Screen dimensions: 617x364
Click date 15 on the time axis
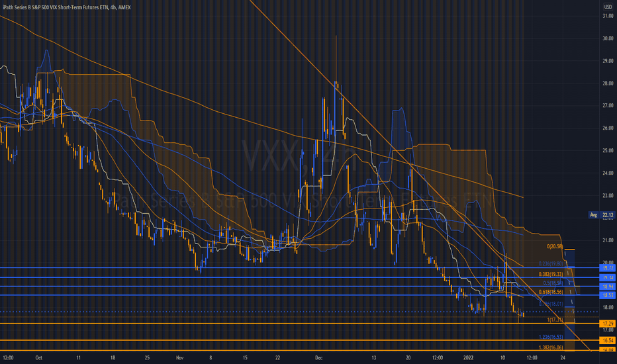[245, 357]
